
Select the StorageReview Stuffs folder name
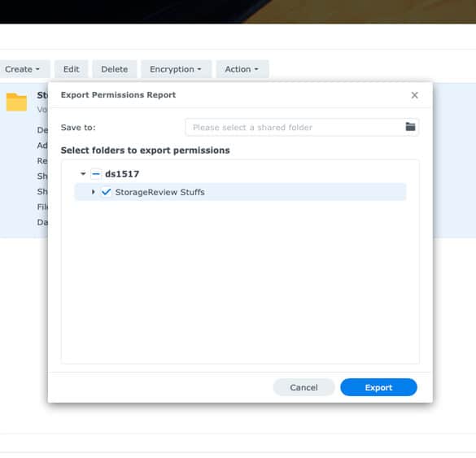[x=159, y=192]
